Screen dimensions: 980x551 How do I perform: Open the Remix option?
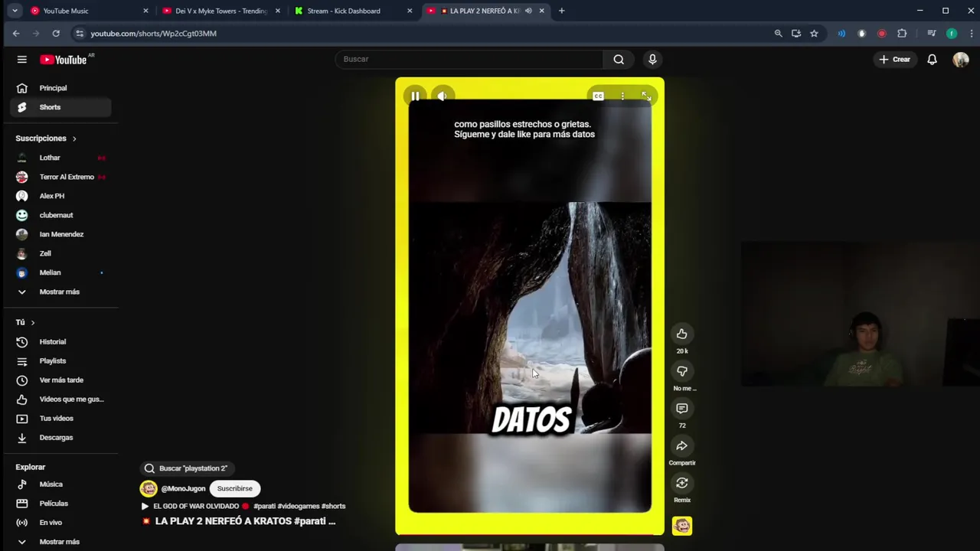click(681, 483)
